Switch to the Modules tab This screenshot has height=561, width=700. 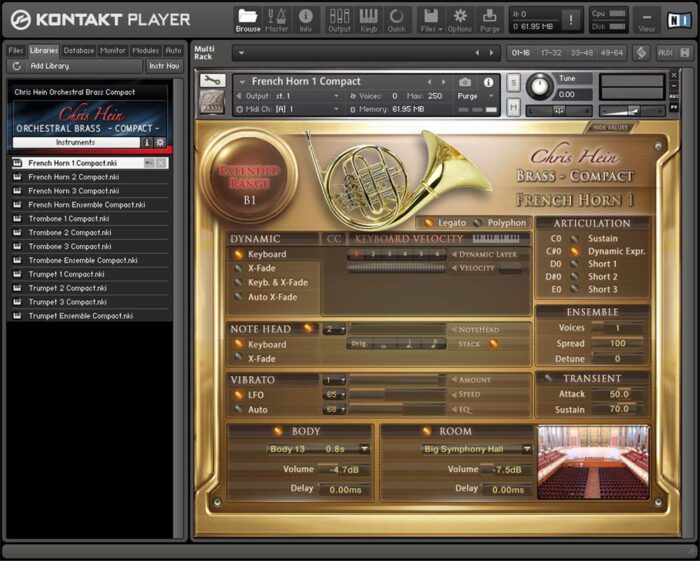tap(145, 50)
